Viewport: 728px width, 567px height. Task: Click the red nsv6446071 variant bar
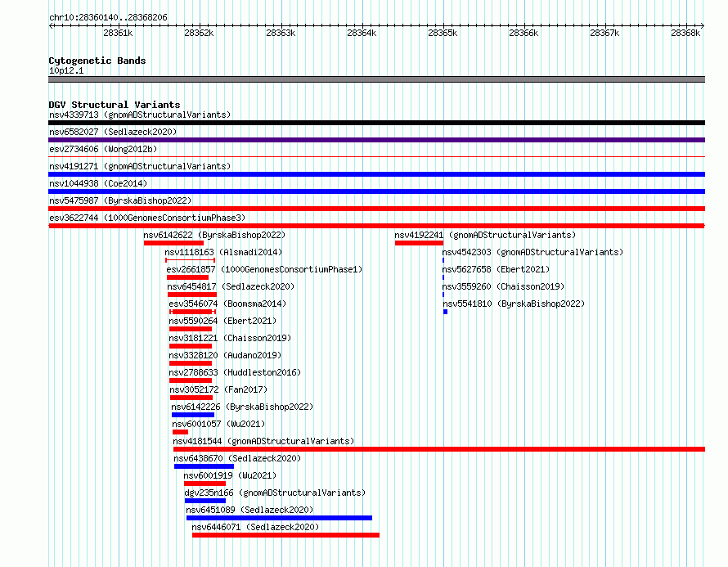point(286,535)
